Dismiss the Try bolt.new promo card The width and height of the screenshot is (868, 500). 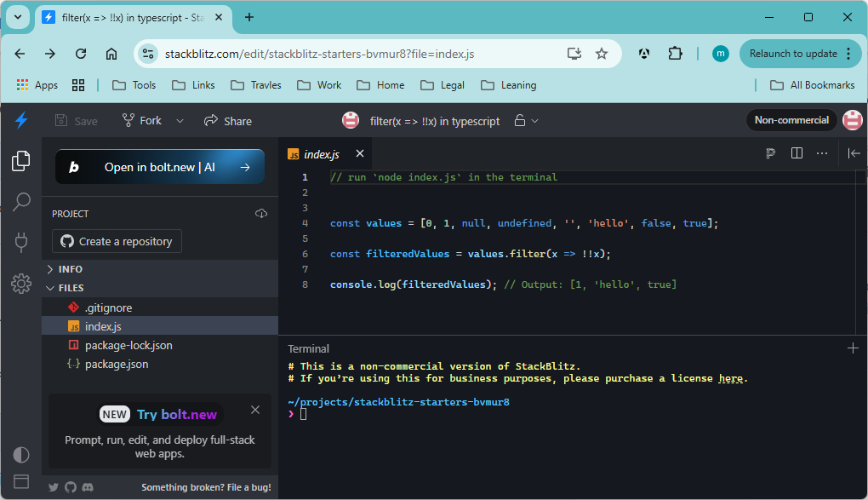click(255, 410)
